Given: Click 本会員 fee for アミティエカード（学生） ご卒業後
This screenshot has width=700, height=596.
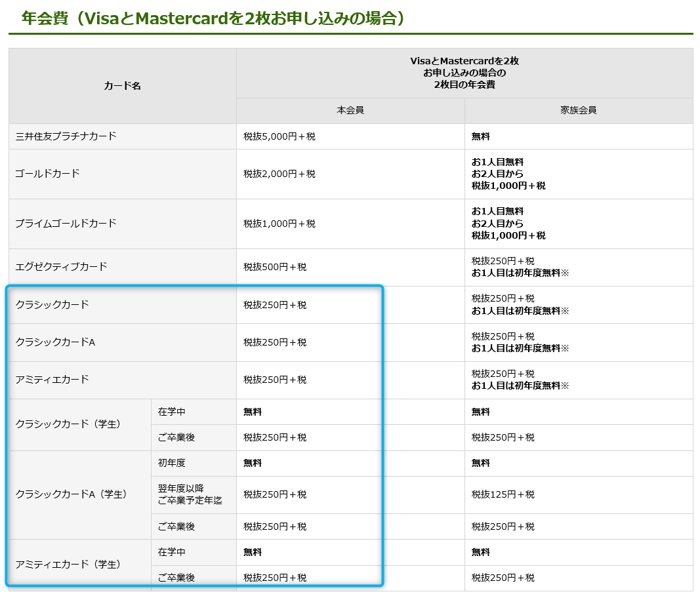Looking at the screenshot, I should point(274,578).
